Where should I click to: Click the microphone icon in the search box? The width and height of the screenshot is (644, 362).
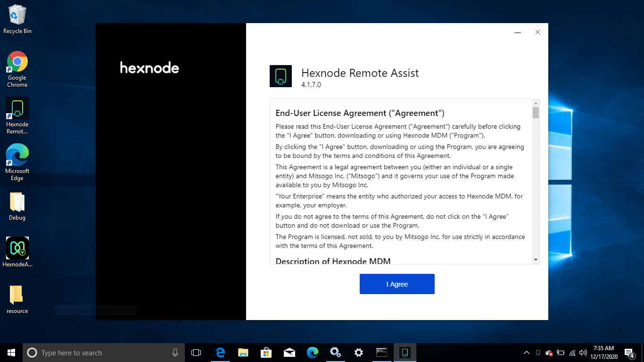(175, 353)
